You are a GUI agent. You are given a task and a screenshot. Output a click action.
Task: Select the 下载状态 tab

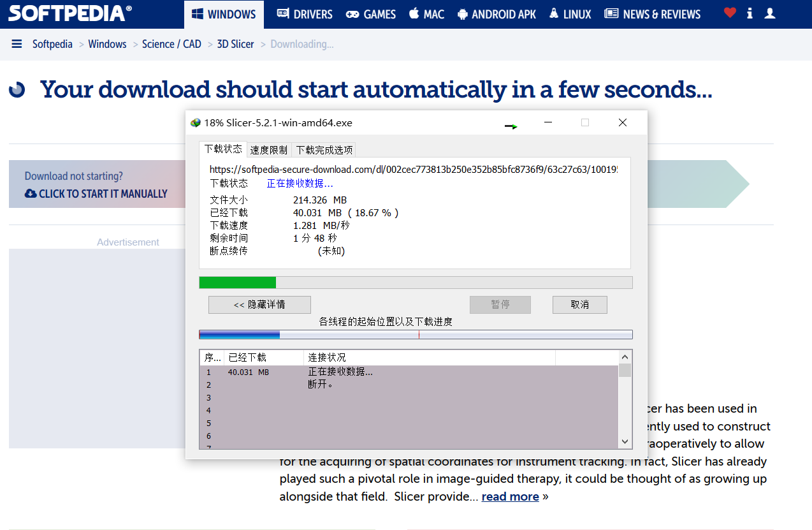pyautogui.click(x=223, y=149)
